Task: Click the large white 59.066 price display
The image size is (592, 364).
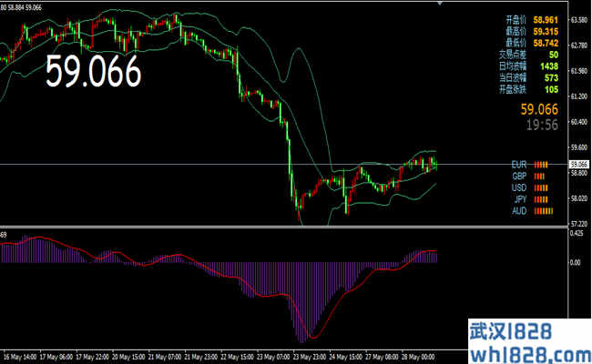Action: (94, 72)
